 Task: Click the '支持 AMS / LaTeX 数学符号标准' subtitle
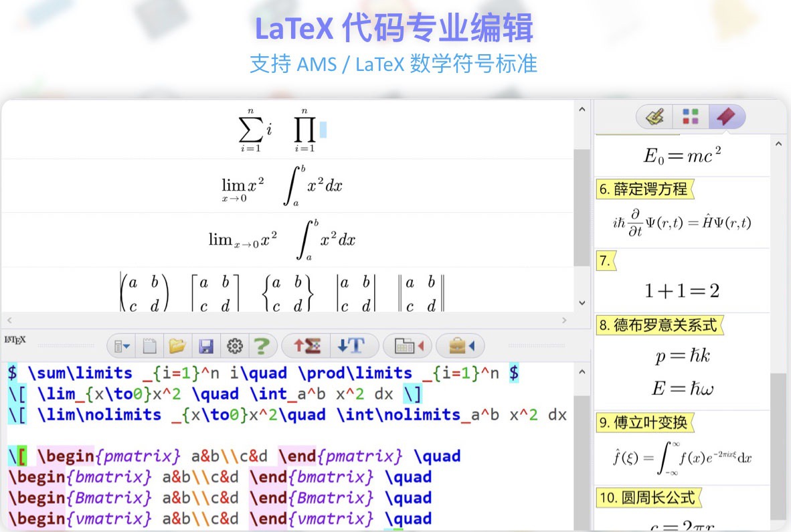point(393,64)
